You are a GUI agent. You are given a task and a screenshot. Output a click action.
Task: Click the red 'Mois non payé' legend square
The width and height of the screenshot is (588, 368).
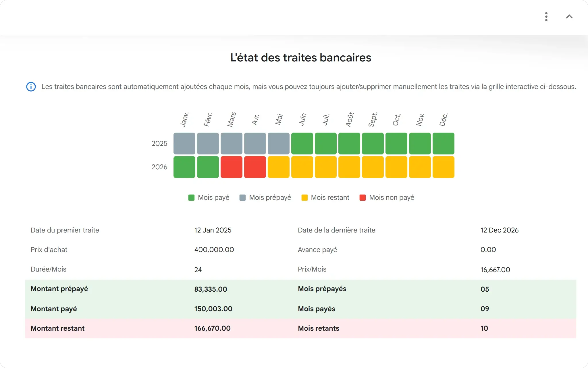(x=363, y=197)
